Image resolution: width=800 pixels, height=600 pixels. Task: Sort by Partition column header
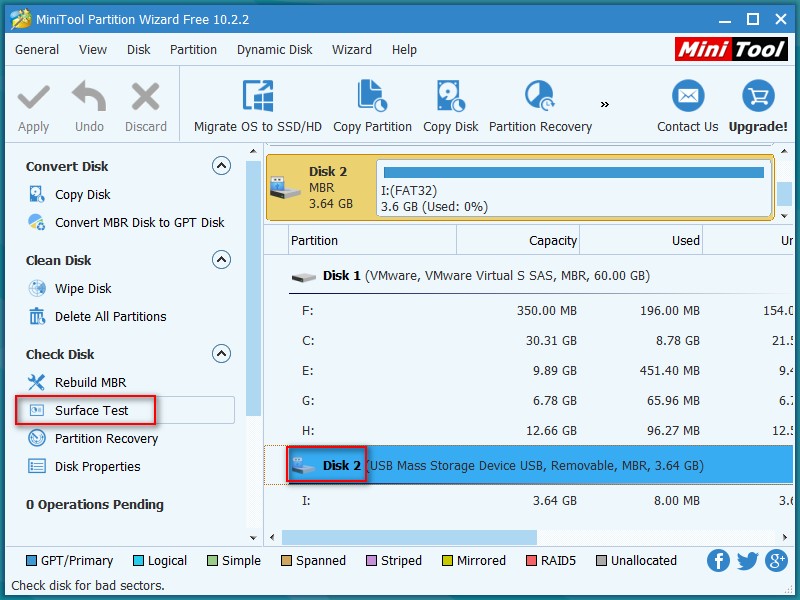[x=372, y=240]
